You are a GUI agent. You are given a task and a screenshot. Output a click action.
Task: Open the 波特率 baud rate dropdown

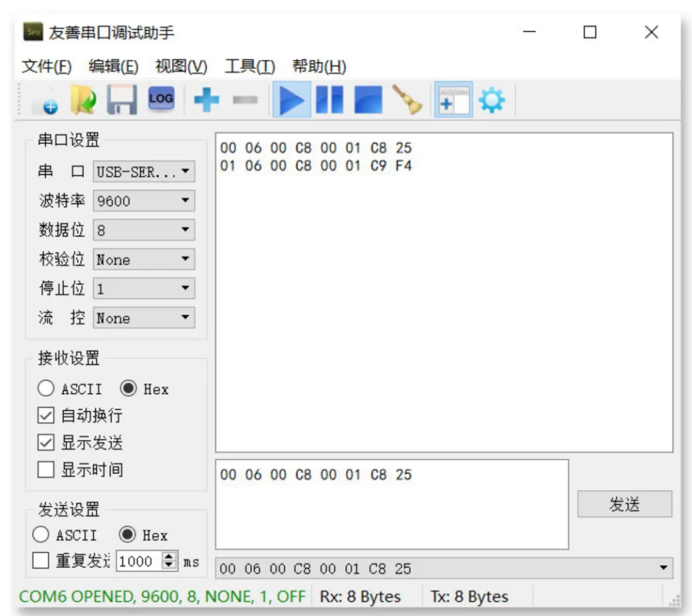click(186, 201)
